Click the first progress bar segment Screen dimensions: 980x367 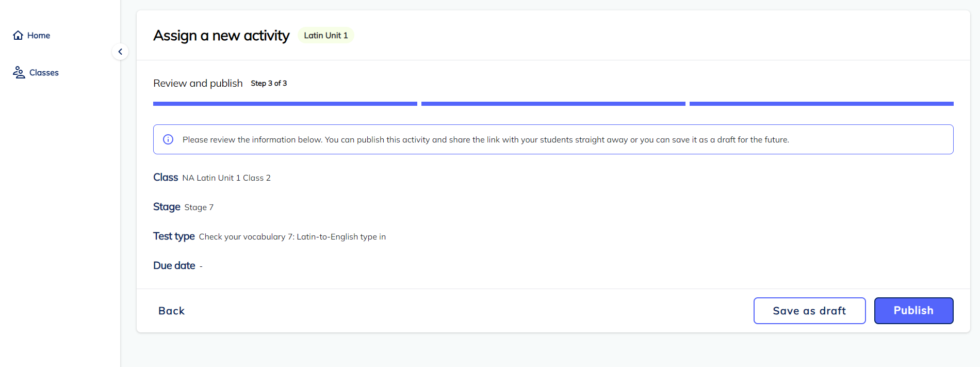(285, 104)
